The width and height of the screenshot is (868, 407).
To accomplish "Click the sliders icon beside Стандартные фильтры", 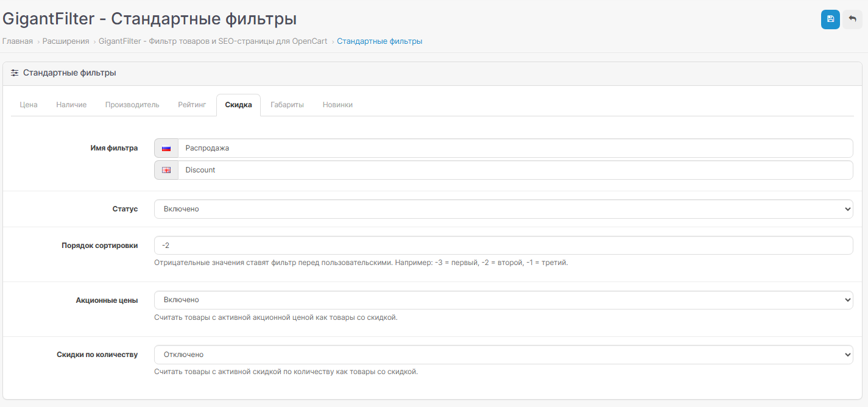I will point(15,73).
